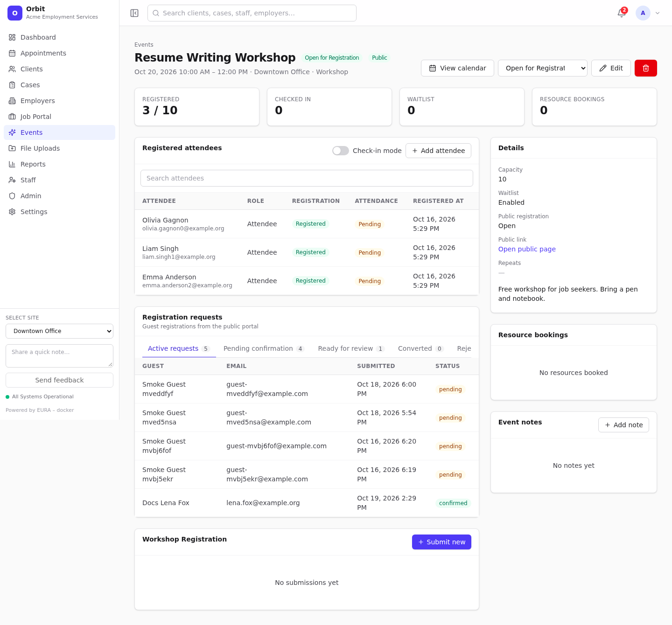
Task: Expand the user avatar menu chevron
Action: [658, 13]
